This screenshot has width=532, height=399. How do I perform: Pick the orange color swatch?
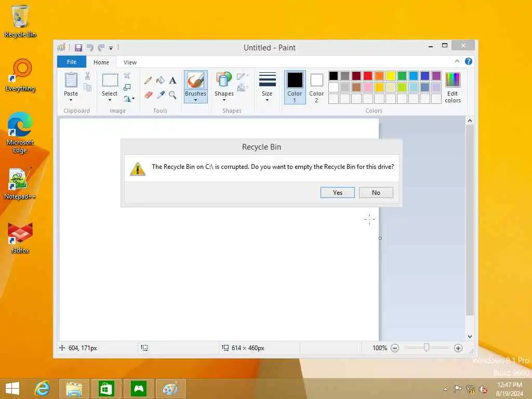[x=379, y=76]
